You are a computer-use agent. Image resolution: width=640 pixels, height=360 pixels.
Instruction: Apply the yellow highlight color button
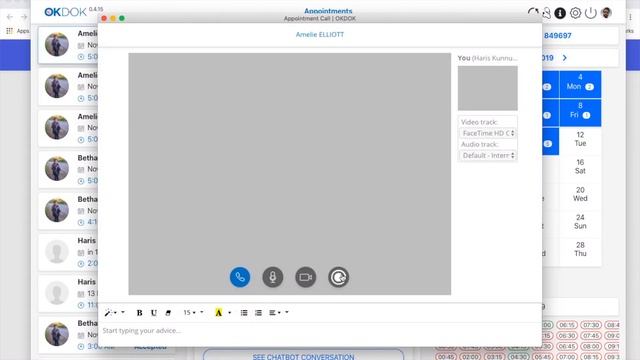point(218,313)
